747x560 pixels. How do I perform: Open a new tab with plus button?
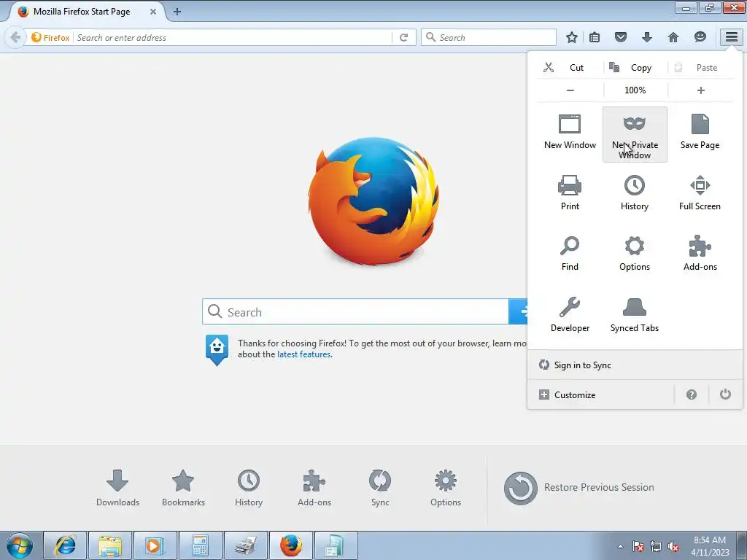pyautogui.click(x=177, y=12)
